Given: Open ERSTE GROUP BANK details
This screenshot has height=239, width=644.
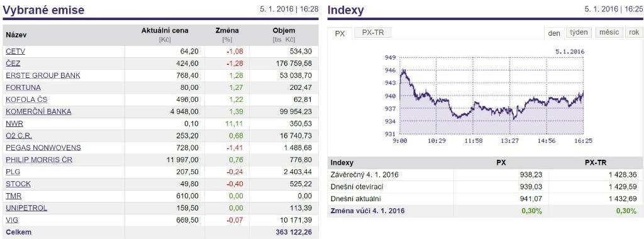Looking at the screenshot, I should coord(43,75).
